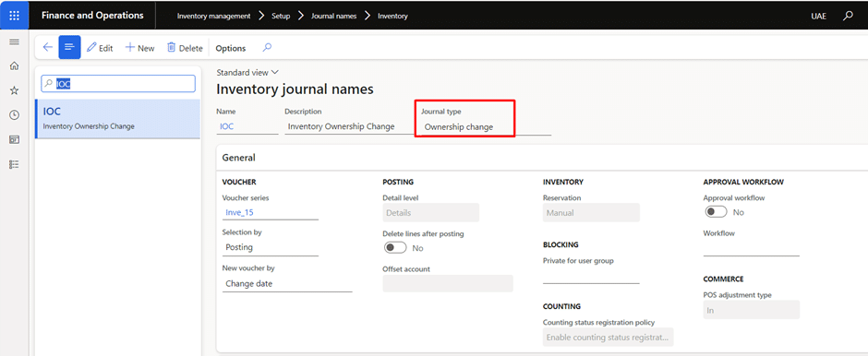This screenshot has height=356, width=868.
Task: Go to Home icon in sidebar
Action: (x=15, y=66)
